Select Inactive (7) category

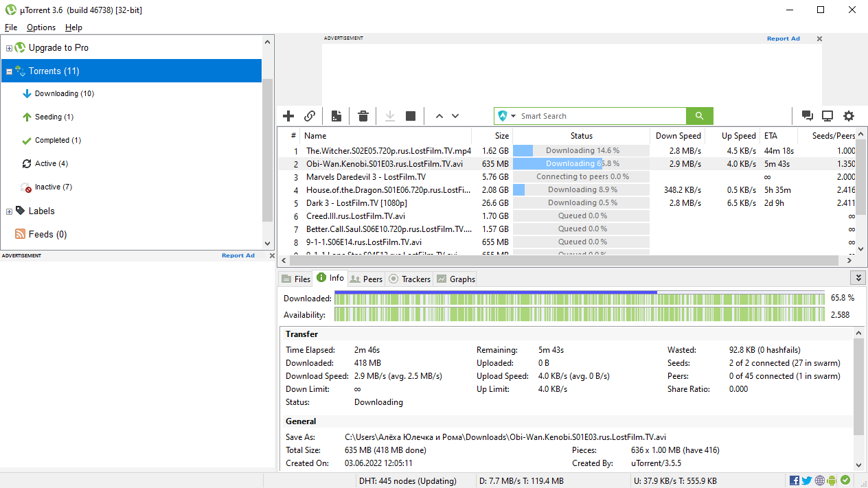[54, 187]
